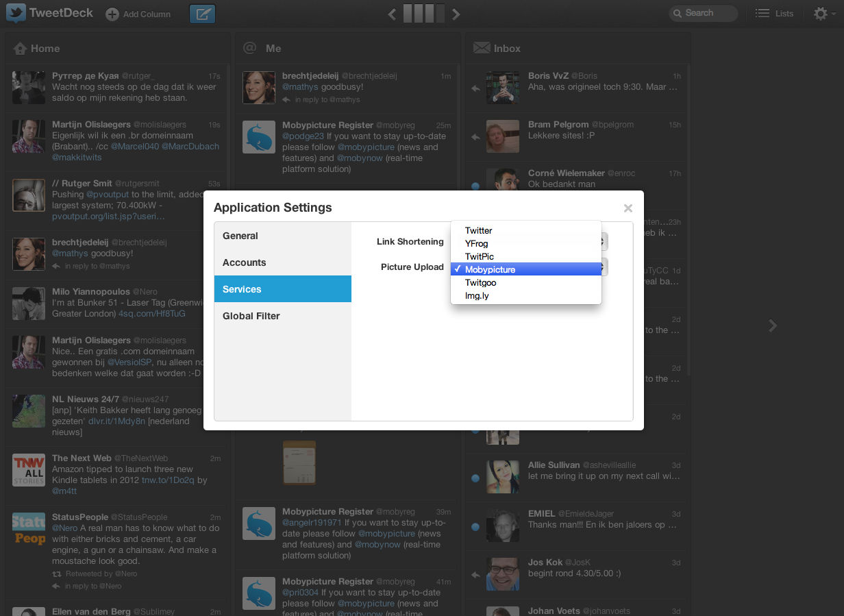This screenshot has height=616, width=844.
Task: Choose YFrog picture upload service
Action: point(476,243)
